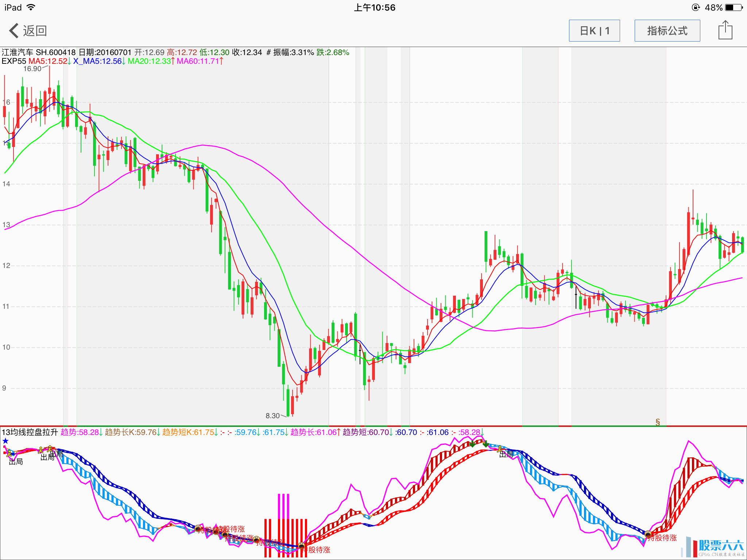Tap the back arrow chevron
This screenshot has width=747, height=560.
[x=14, y=31]
